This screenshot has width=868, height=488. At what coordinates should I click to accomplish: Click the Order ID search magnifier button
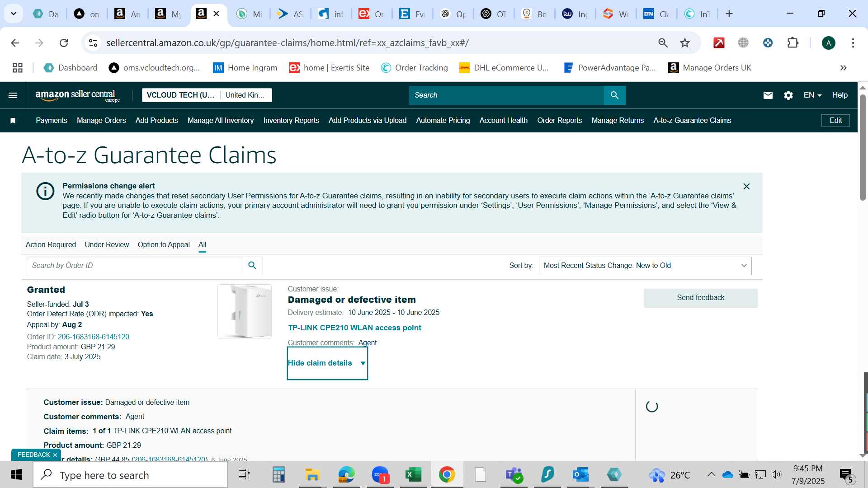pyautogui.click(x=252, y=266)
